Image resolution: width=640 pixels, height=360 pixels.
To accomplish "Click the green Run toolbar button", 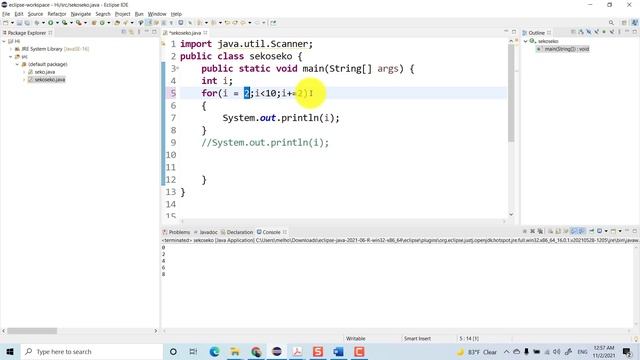I will tap(51, 23).
